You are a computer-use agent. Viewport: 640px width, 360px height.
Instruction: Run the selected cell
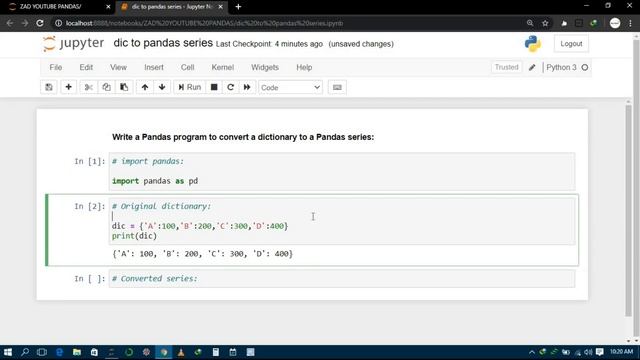(x=189, y=87)
